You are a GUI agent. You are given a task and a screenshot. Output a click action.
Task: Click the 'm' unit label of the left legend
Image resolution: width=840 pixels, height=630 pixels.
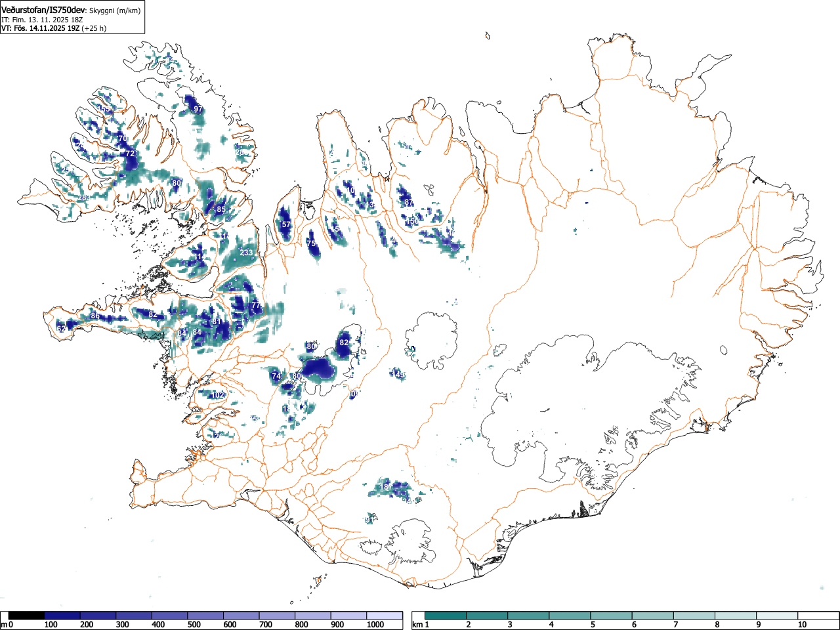pyautogui.click(x=4, y=625)
